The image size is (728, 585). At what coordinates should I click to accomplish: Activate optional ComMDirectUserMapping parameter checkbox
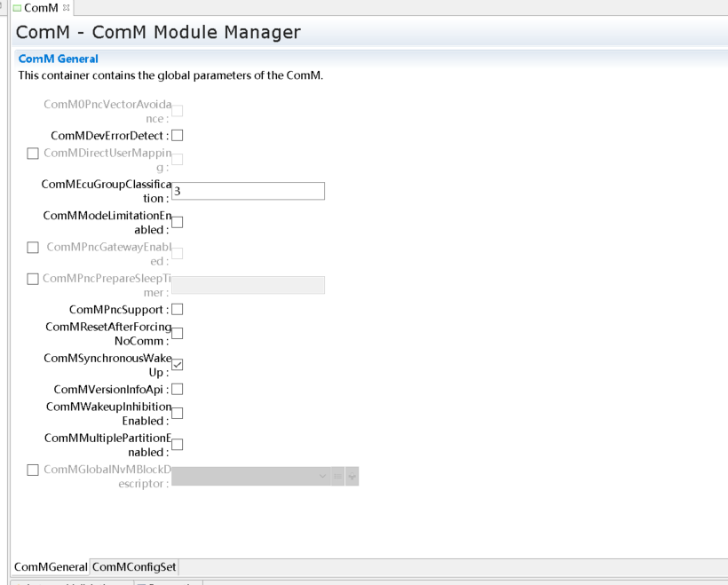33,154
